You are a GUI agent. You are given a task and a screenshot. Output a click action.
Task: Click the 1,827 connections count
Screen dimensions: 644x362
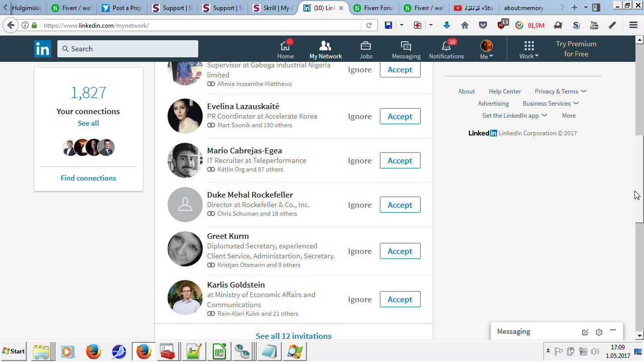89,93
